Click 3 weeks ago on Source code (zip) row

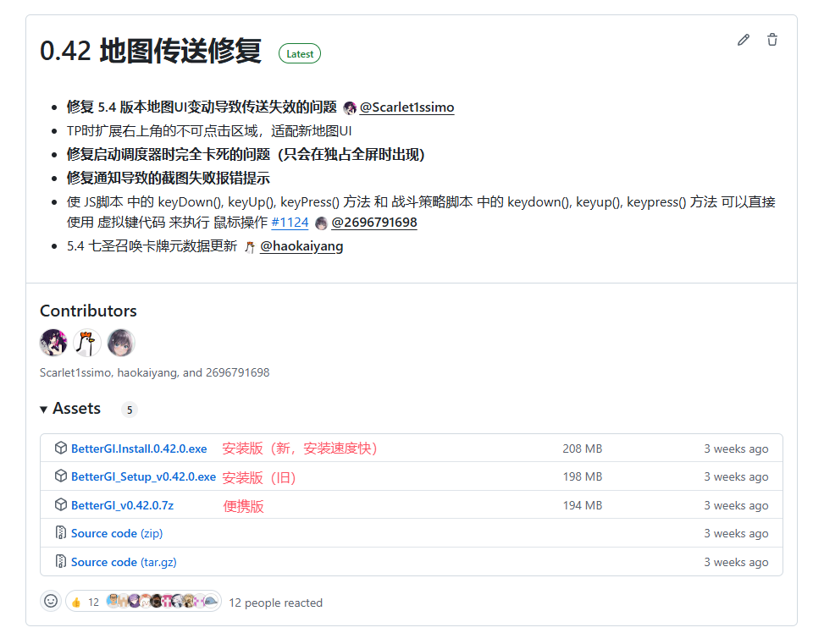(x=736, y=534)
